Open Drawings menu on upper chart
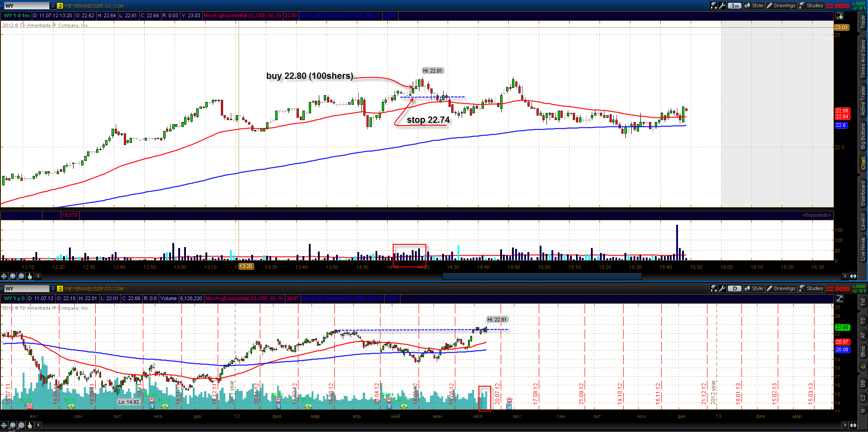 coord(781,6)
